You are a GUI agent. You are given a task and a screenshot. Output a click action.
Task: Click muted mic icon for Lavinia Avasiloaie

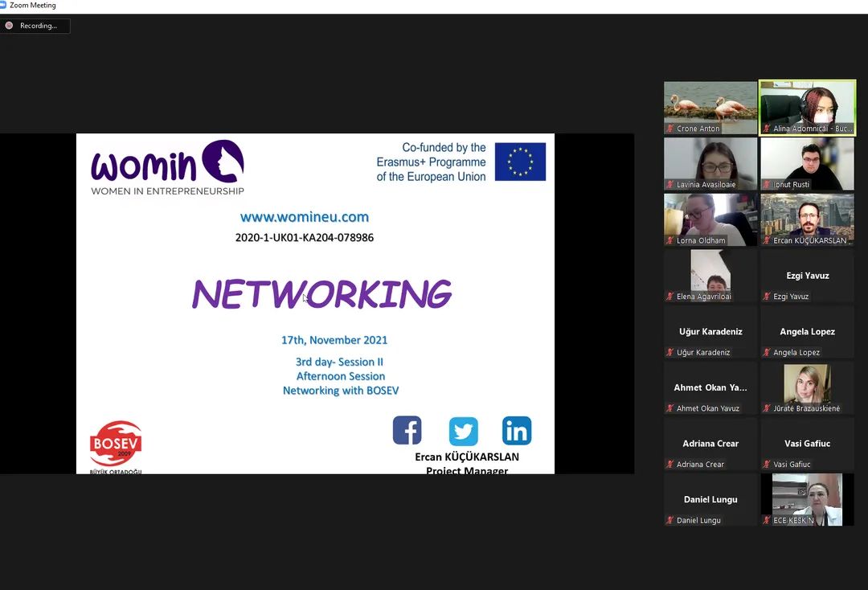point(669,184)
